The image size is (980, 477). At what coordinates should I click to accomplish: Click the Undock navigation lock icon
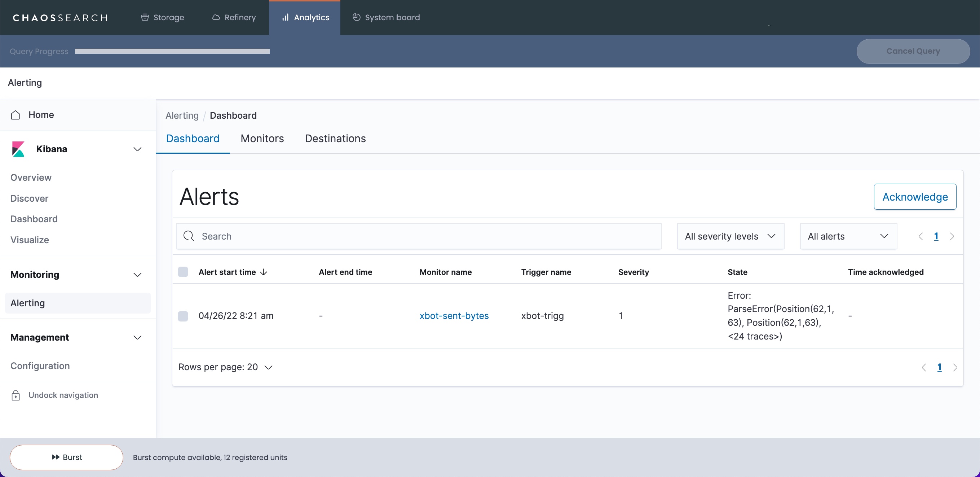(x=16, y=395)
